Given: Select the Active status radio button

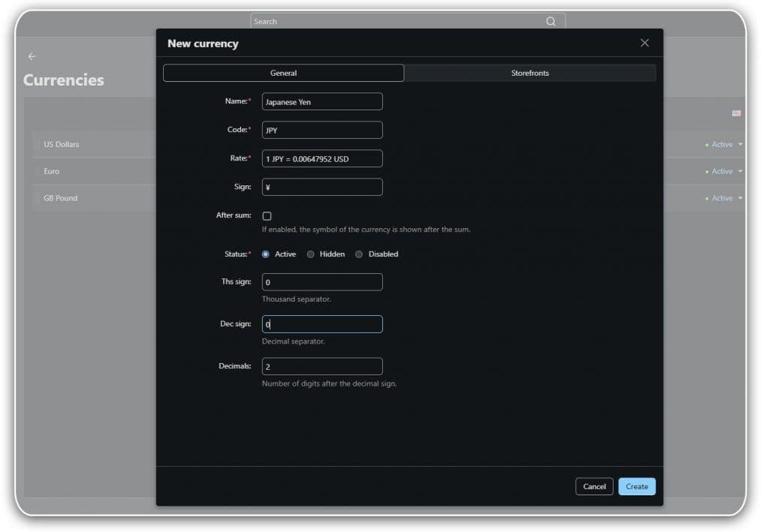Looking at the screenshot, I should [265, 254].
